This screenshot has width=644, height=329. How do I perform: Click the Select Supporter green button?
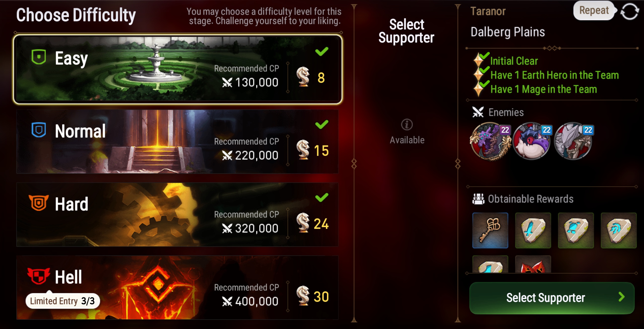(552, 298)
